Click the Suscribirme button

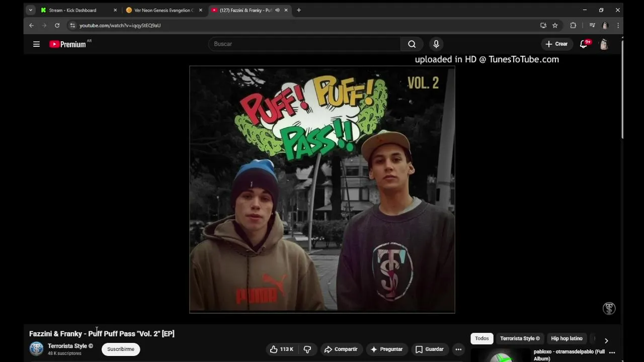pos(121,349)
